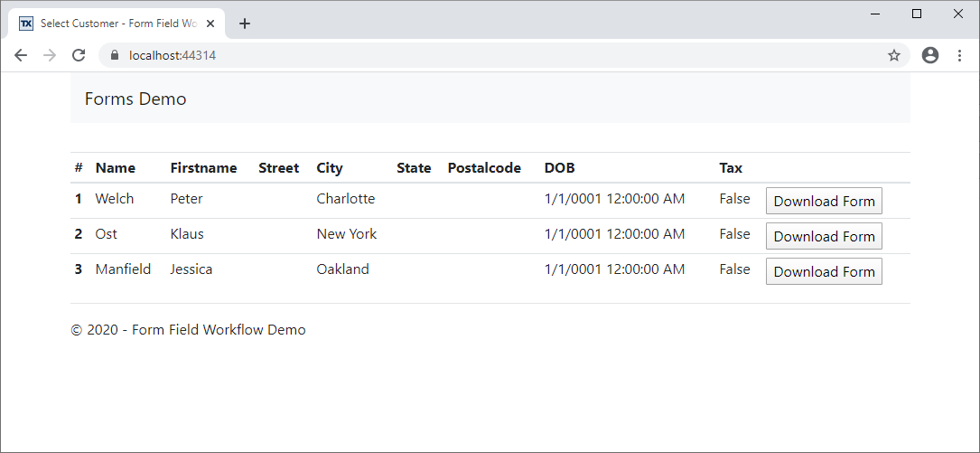The width and height of the screenshot is (980, 453).
Task: Click the DOB value in Ost's row
Action: tap(614, 234)
